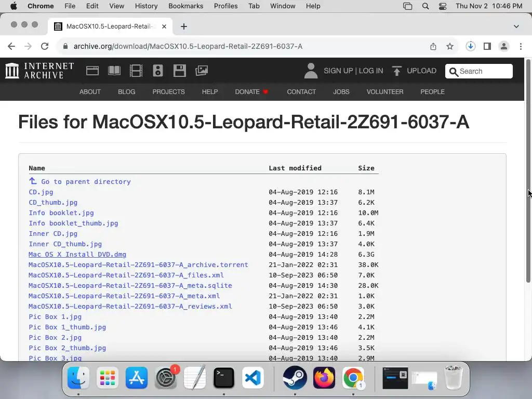The image size is (532, 399).
Task: Toggle Chrome side panel icon
Action: 487,46
